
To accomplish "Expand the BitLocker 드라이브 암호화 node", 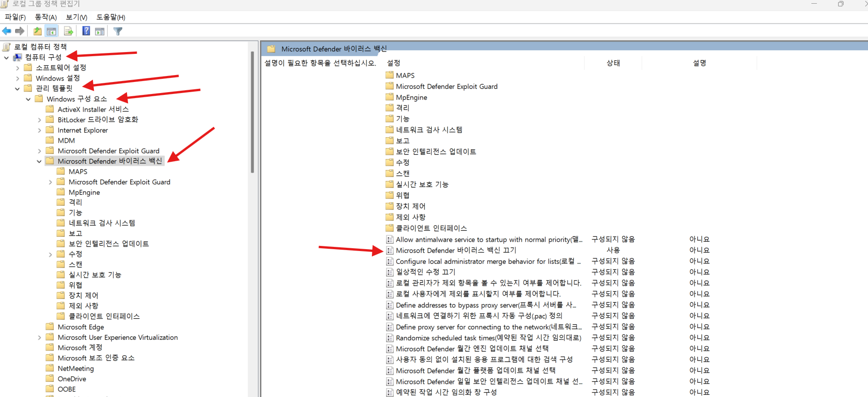I will pos(40,120).
